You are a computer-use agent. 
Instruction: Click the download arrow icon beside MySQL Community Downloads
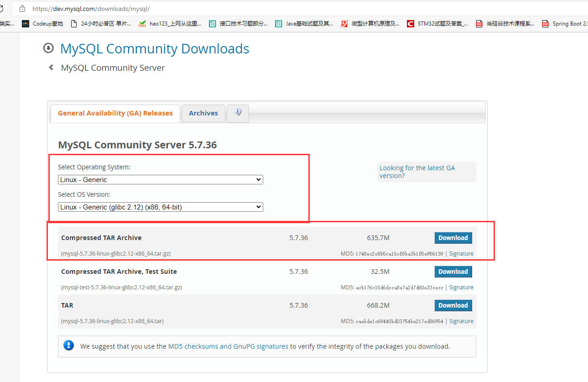[x=48, y=48]
